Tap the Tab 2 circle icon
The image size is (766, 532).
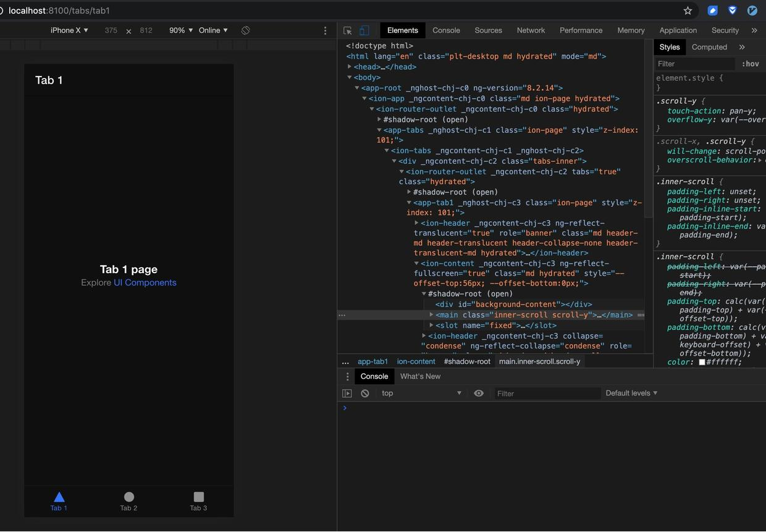pos(128,497)
